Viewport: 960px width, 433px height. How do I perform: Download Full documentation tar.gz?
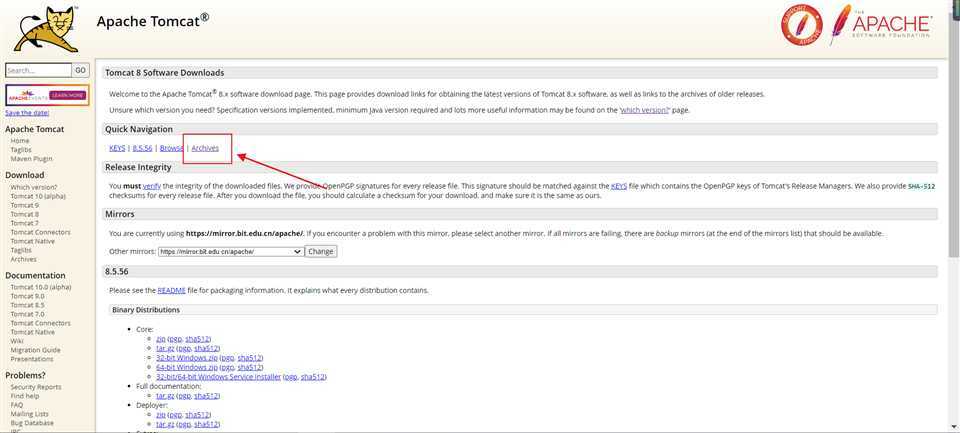(x=165, y=396)
